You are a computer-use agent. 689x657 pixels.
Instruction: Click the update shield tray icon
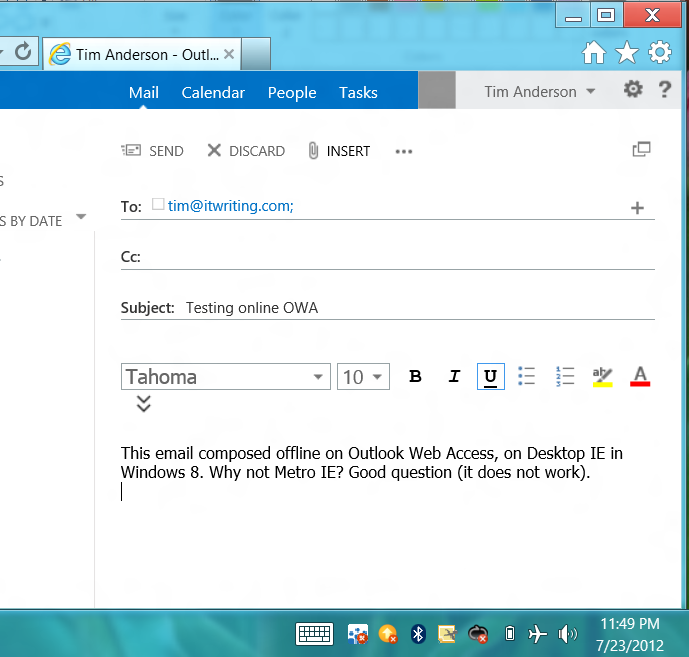(388, 634)
